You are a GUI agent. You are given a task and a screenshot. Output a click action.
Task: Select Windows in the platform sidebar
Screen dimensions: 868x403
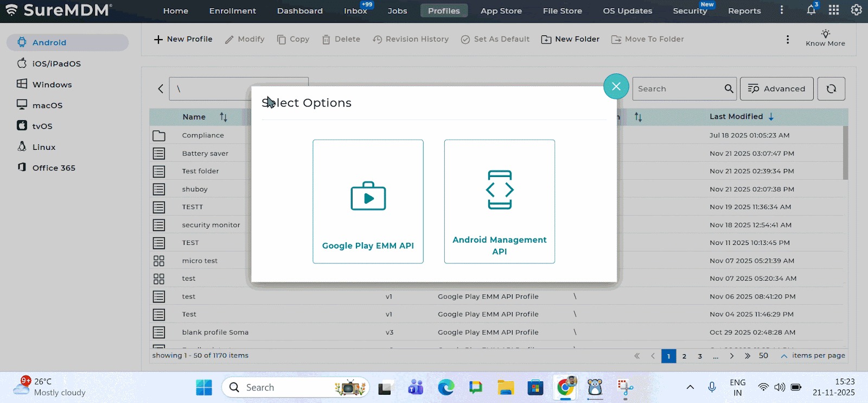coord(52,85)
